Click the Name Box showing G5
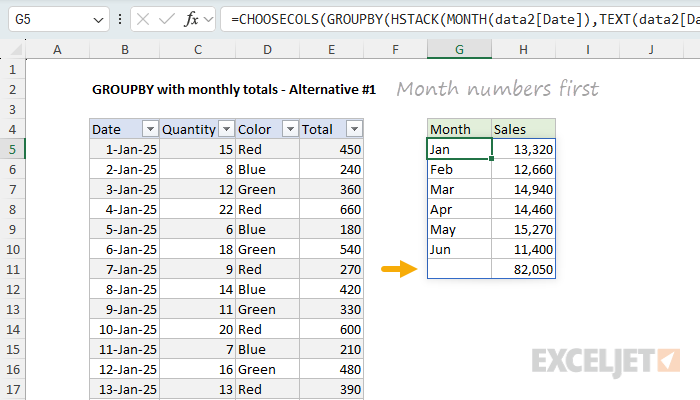Screen dimensions: 700x400 point(59,19)
